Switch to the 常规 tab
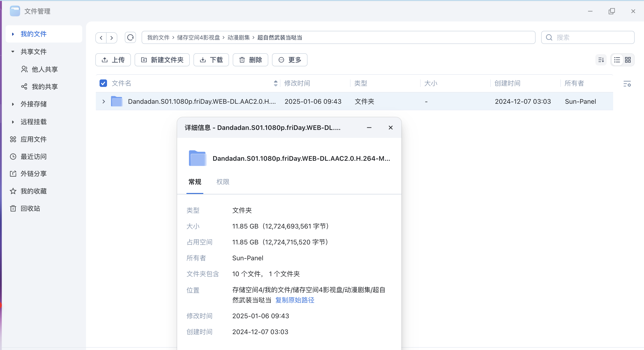The image size is (644, 350). coord(195,182)
